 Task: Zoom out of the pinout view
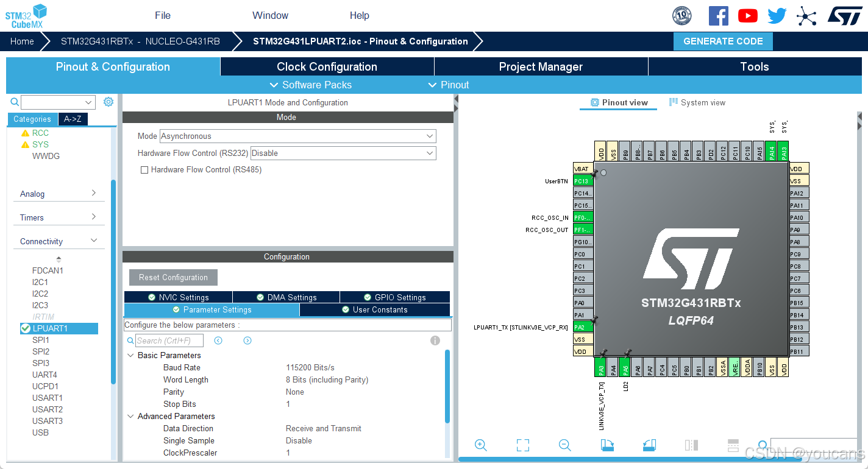(564, 445)
